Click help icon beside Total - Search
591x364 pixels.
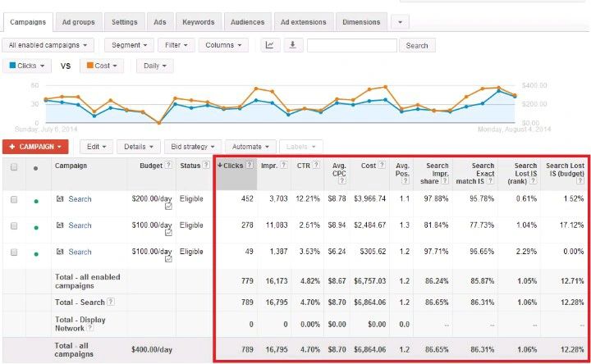coord(110,302)
